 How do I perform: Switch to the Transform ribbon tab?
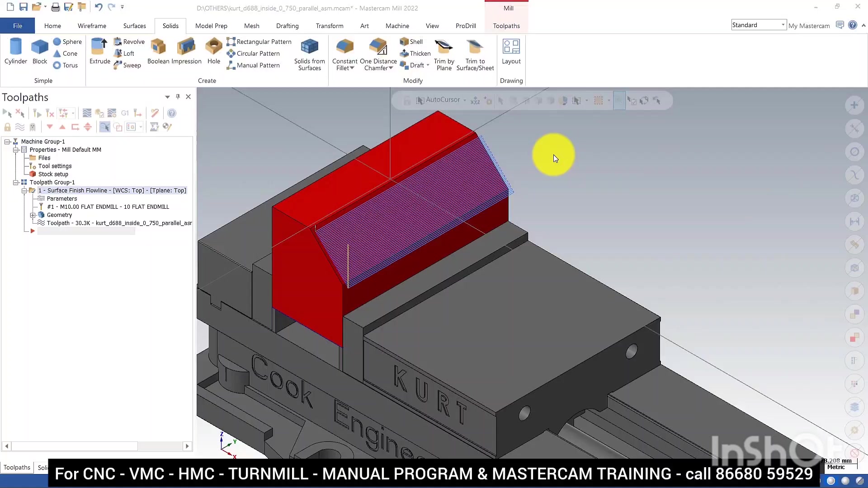330,26
